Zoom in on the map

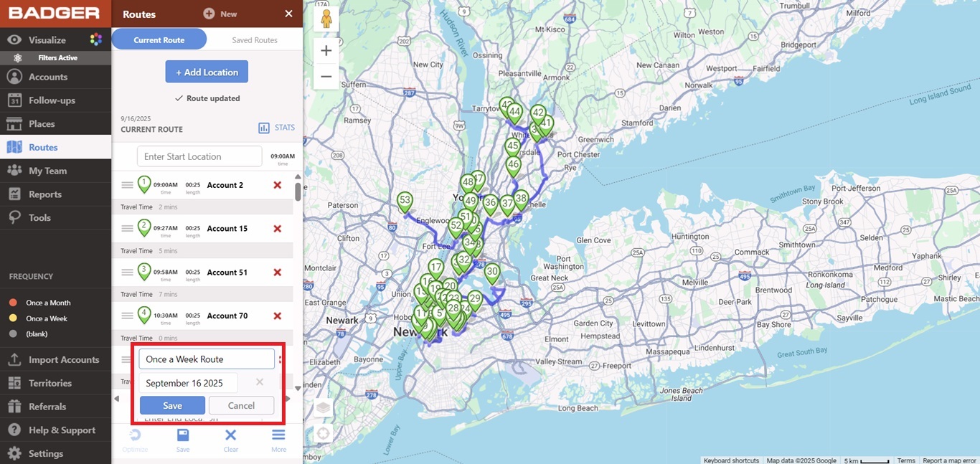(x=326, y=51)
